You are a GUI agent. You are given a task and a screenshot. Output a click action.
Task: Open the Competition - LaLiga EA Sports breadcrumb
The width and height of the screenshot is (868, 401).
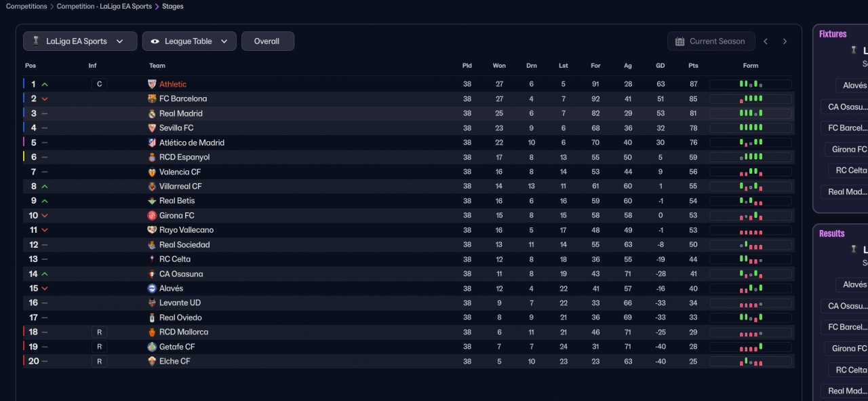point(104,6)
